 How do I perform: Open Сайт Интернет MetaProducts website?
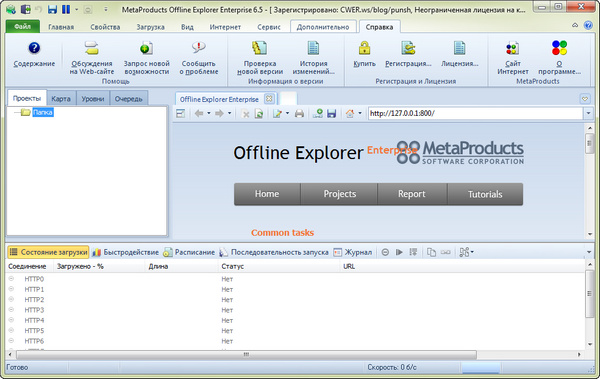tap(513, 57)
